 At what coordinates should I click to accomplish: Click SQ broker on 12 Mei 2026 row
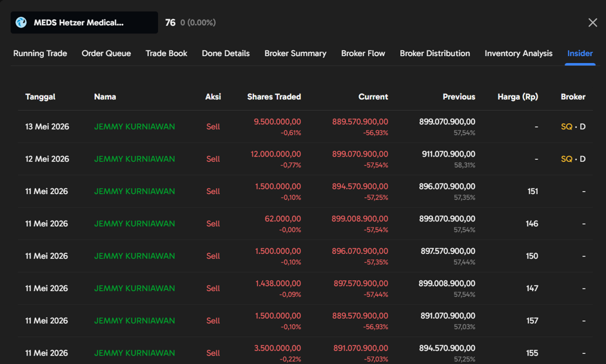click(566, 159)
